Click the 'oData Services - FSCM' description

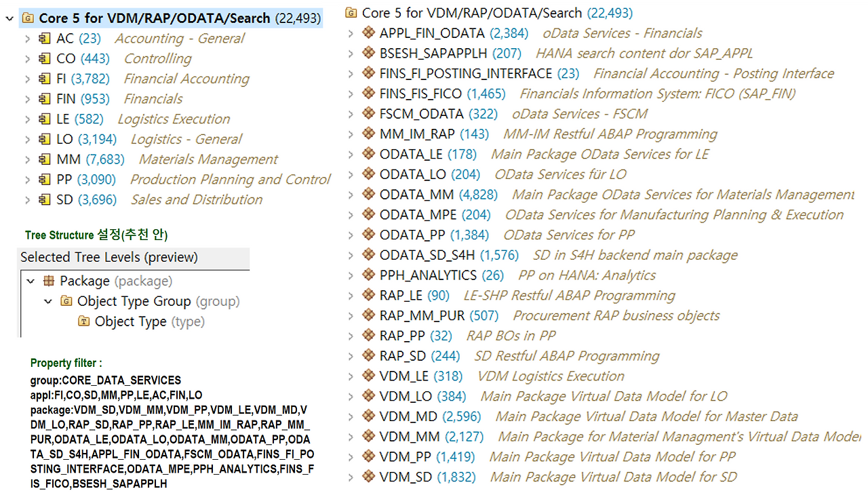580,113
